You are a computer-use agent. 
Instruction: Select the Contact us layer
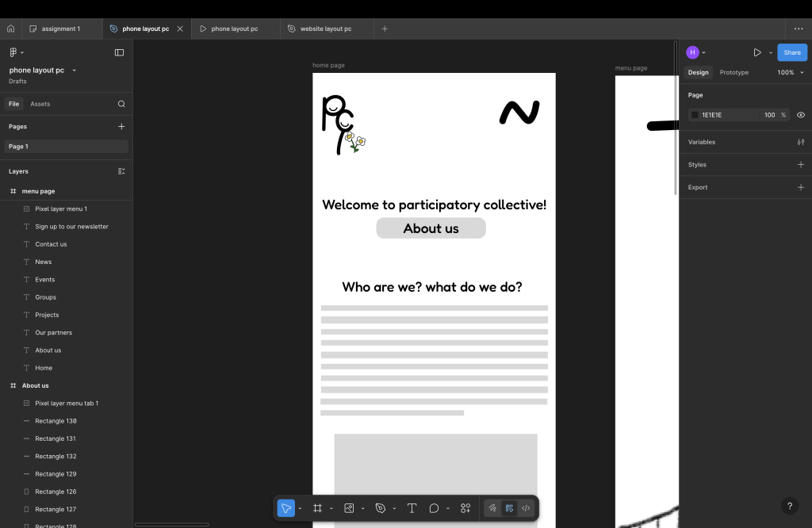51,244
